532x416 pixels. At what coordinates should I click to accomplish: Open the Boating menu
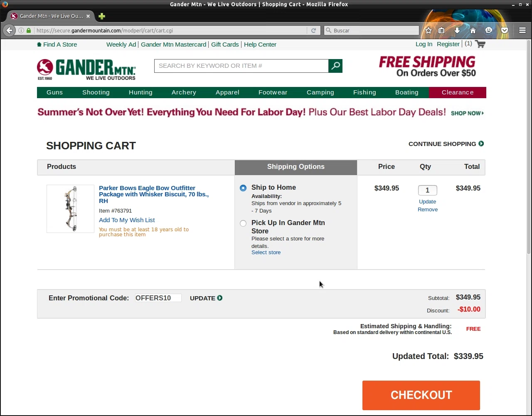point(407,92)
